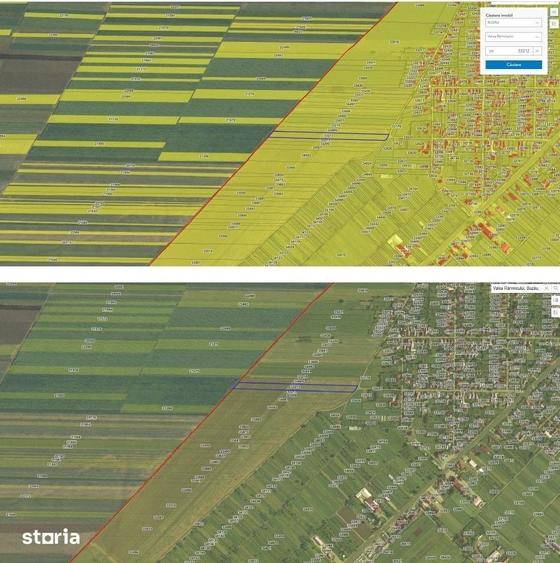The image size is (560, 563).
Task: Click second tool icon under address search box
Action: (556, 313)
